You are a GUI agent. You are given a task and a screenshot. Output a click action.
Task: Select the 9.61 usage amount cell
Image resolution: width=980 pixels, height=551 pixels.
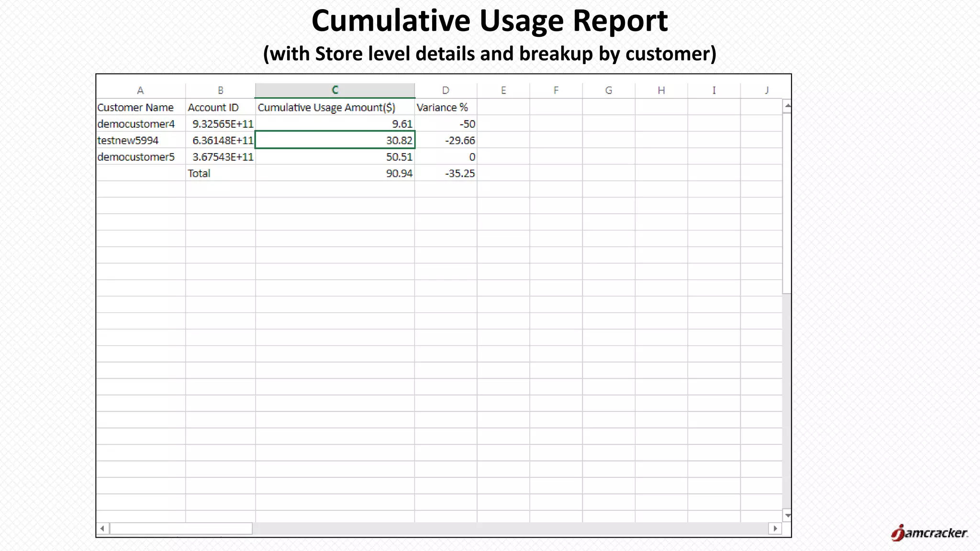(x=335, y=124)
